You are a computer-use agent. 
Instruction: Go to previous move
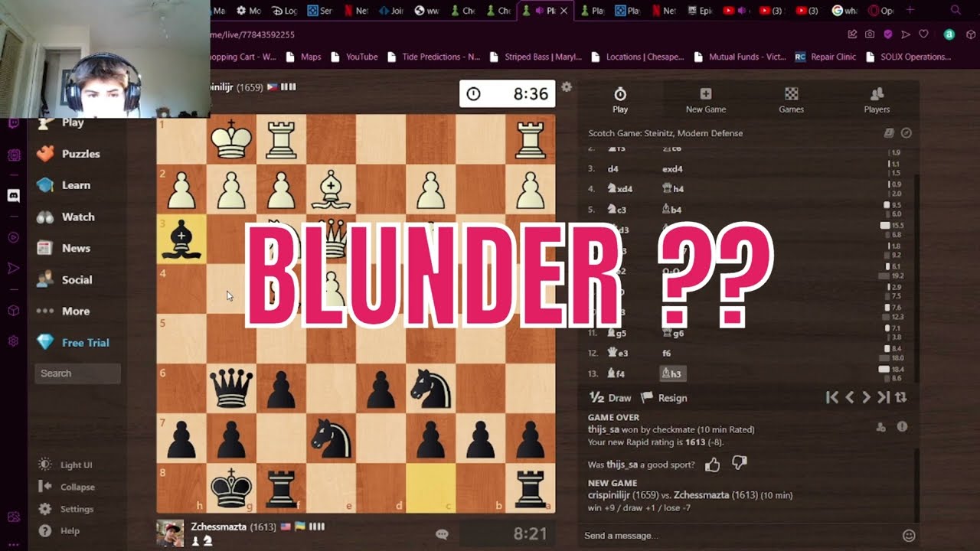tap(849, 397)
